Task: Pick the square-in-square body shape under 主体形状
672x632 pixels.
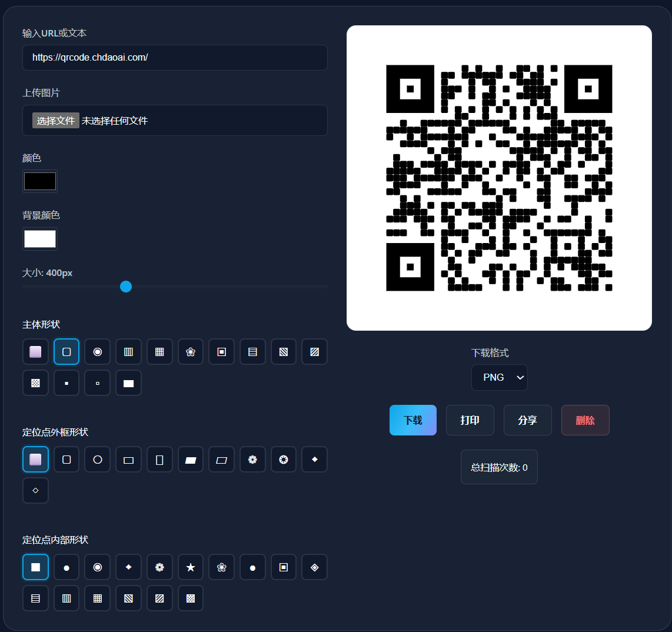Action: click(x=222, y=352)
